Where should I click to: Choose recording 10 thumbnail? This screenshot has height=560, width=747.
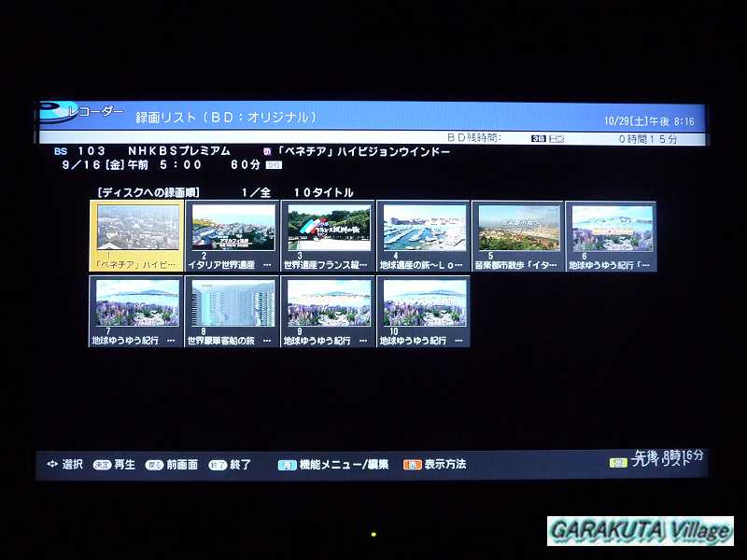click(423, 304)
